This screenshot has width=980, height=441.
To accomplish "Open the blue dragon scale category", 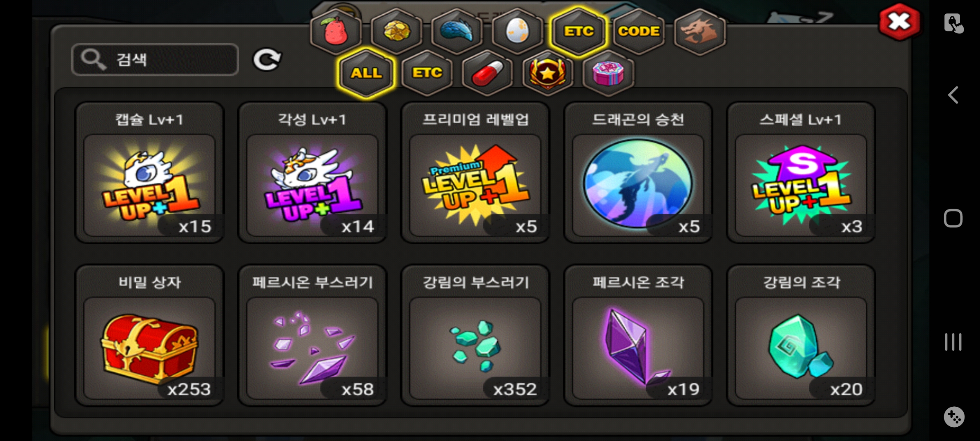I will (457, 31).
